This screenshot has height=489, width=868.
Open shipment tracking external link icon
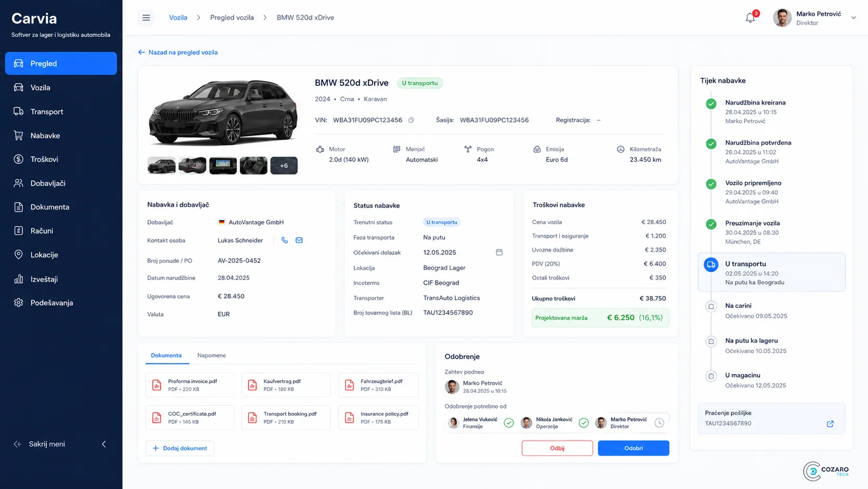pyautogui.click(x=830, y=424)
